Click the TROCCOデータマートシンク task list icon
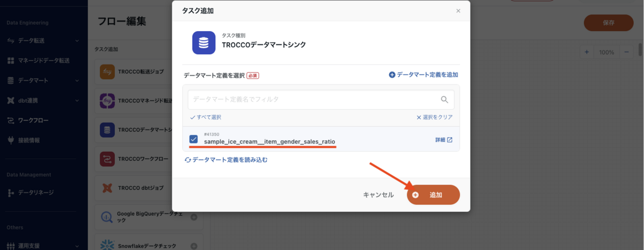The image size is (644, 250). click(108, 130)
